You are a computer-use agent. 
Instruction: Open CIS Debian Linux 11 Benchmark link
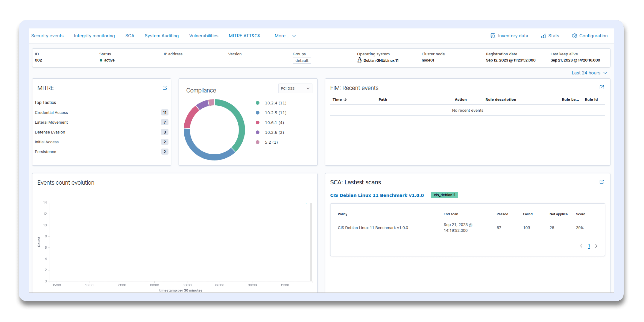coord(377,195)
